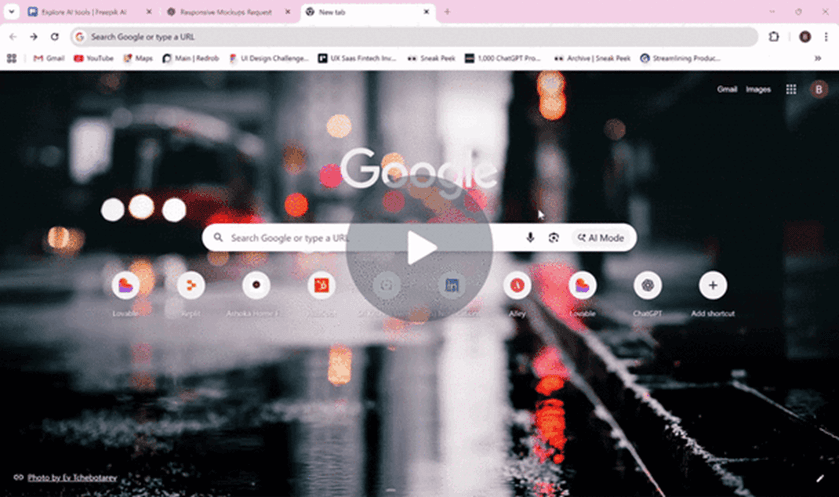Open the Gmail bookmark in bookmarks bar
The width and height of the screenshot is (839, 497).
(x=49, y=58)
